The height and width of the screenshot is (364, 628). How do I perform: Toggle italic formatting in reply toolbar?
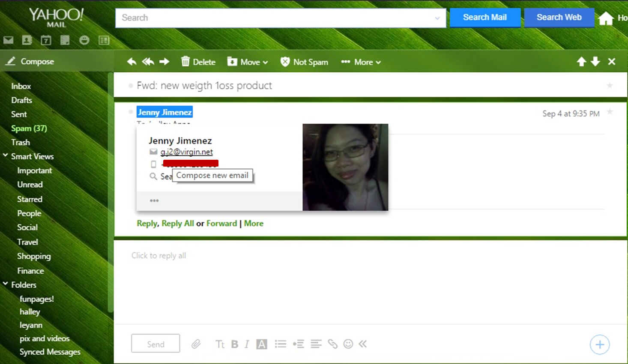coord(247,344)
